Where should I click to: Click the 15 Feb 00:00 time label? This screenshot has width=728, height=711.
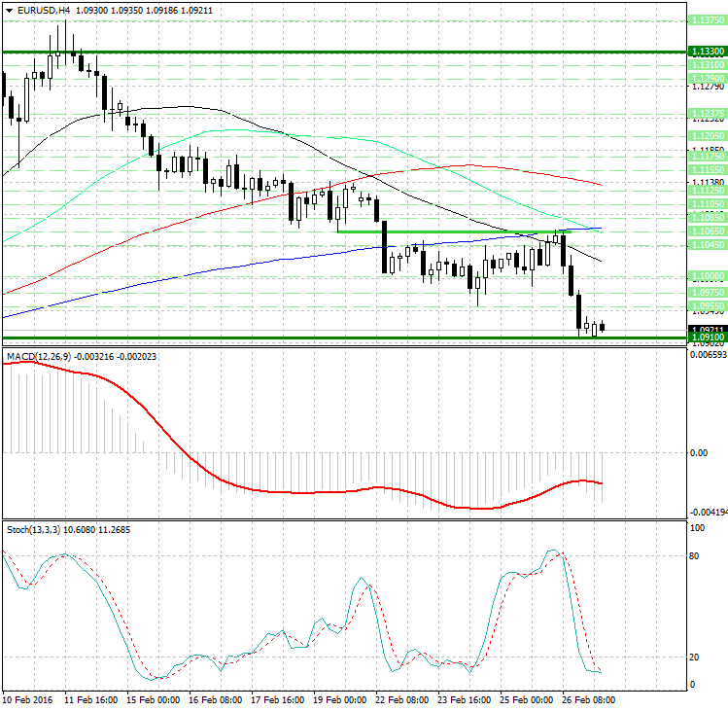pyautogui.click(x=154, y=700)
